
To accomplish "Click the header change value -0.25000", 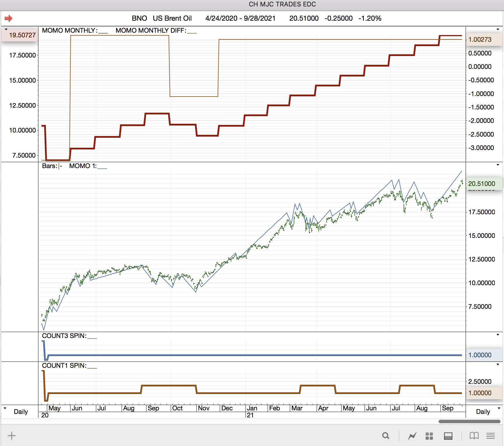I will [338, 18].
